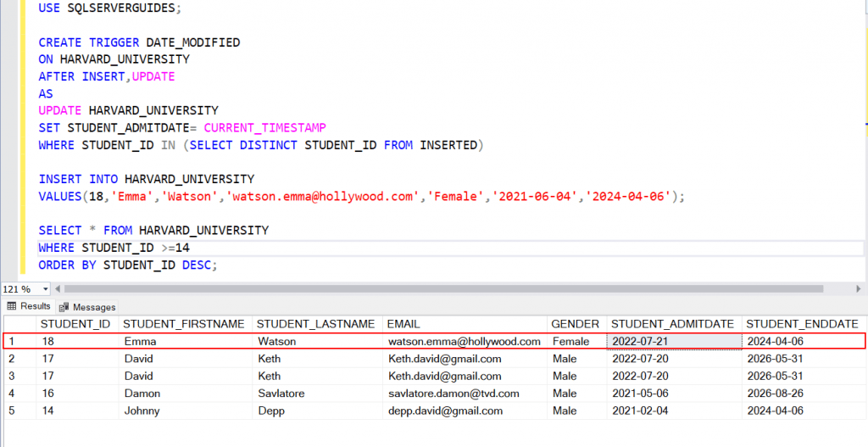Click the 'Emma' first name cell

pos(186,341)
